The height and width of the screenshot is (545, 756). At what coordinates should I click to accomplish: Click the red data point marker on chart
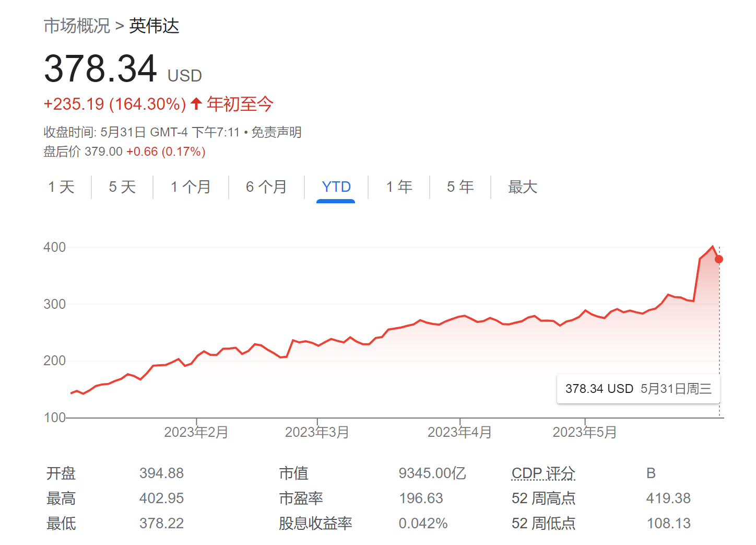tap(719, 259)
